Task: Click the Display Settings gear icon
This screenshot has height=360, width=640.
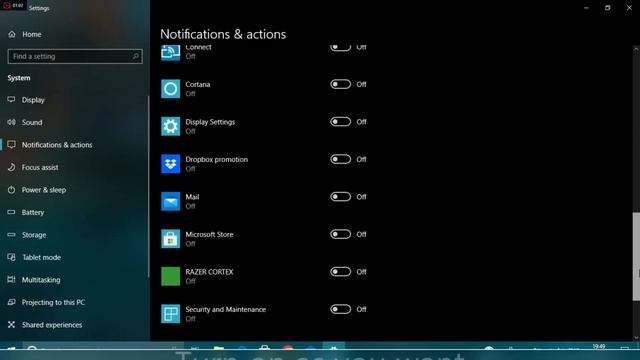Action: [x=170, y=126]
